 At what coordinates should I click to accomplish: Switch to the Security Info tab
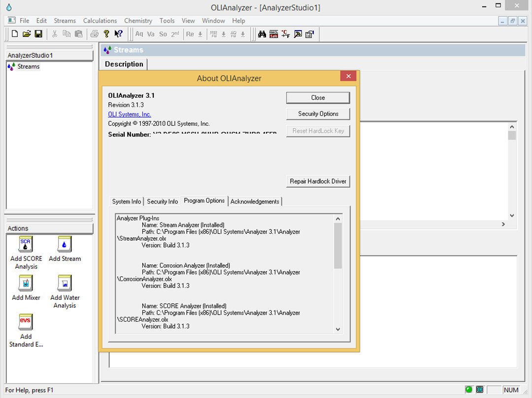pyautogui.click(x=162, y=201)
